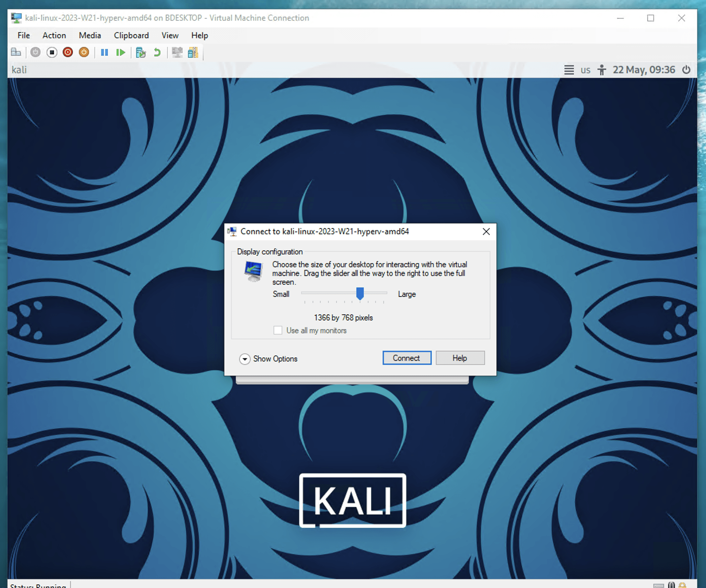Viewport: 706px width, 588px height.
Task: Click the Ctrl+Alt+Delete keyboard icon
Action: pyautogui.click(x=16, y=52)
